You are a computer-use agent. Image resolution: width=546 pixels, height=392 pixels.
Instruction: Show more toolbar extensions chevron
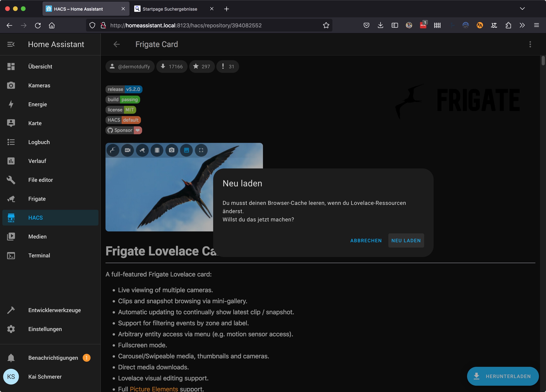click(522, 25)
